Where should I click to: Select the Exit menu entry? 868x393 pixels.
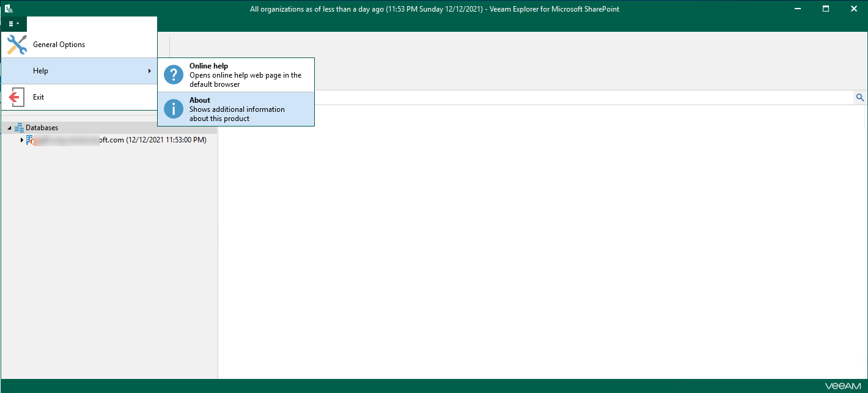pos(39,97)
